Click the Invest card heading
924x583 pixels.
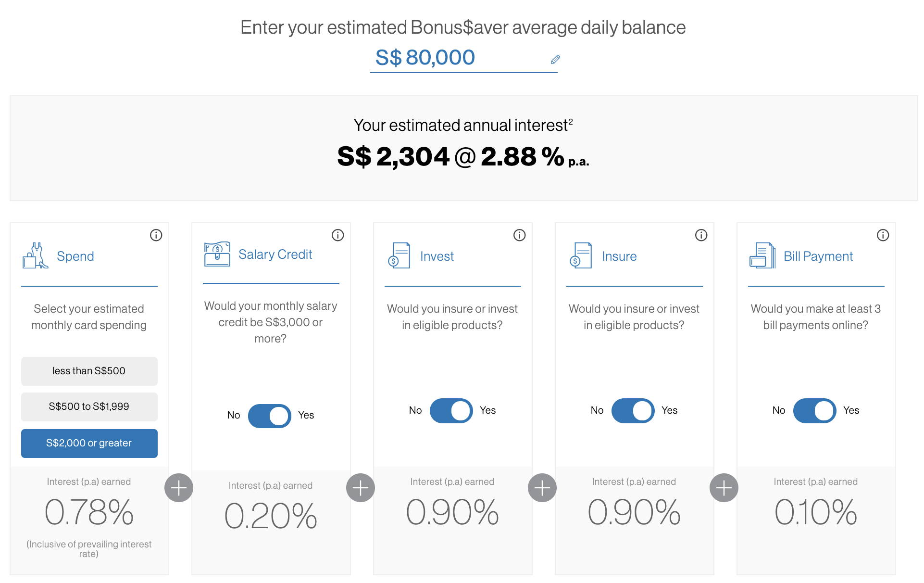tap(437, 256)
